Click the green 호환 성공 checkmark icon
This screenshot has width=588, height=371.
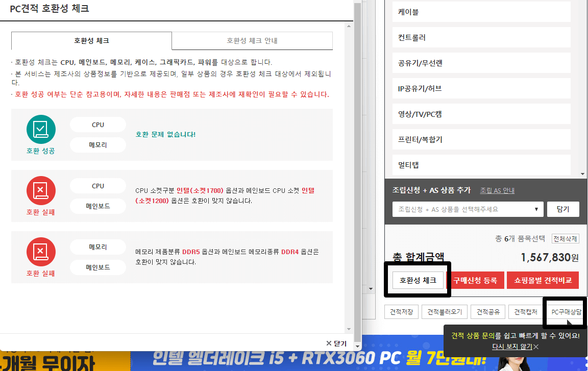tap(41, 129)
